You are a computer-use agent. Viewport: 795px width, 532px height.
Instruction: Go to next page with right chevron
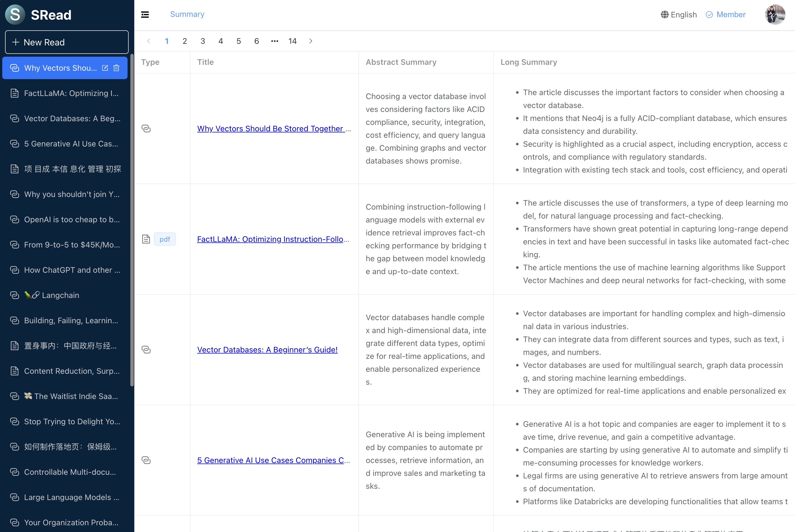[x=311, y=41]
